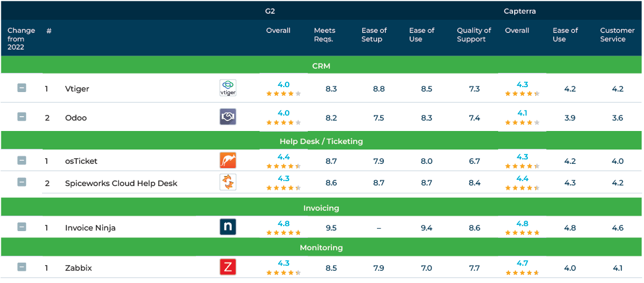Select the CRM category header bar

pos(321,65)
